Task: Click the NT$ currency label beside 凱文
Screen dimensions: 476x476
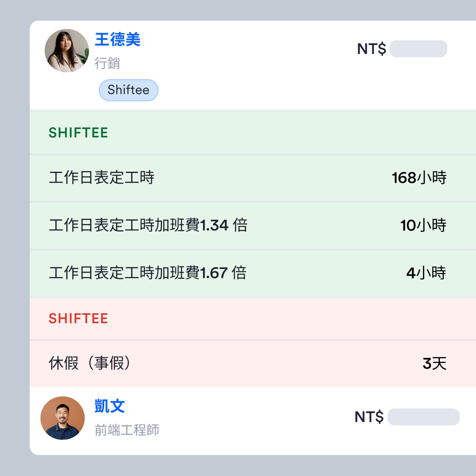Action: click(369, 417)
